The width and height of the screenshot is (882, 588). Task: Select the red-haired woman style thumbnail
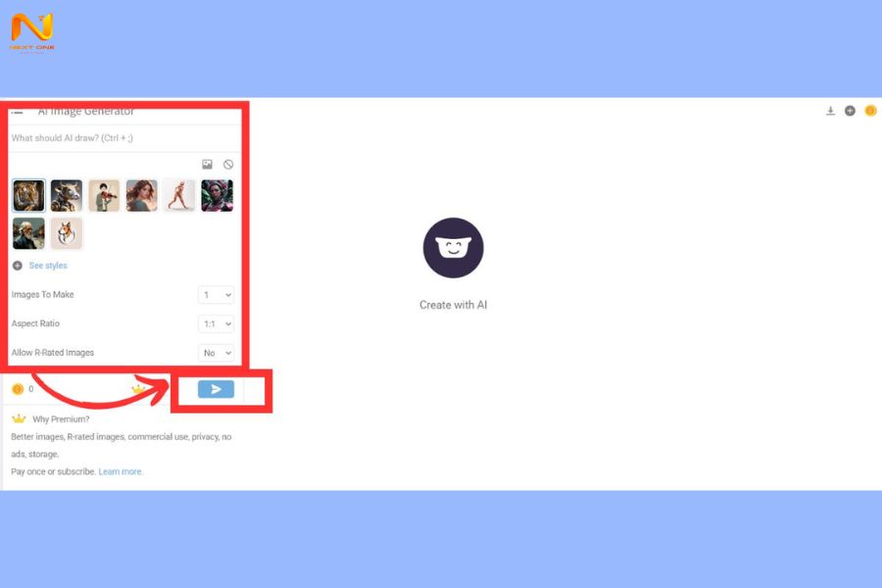point(142,195)
